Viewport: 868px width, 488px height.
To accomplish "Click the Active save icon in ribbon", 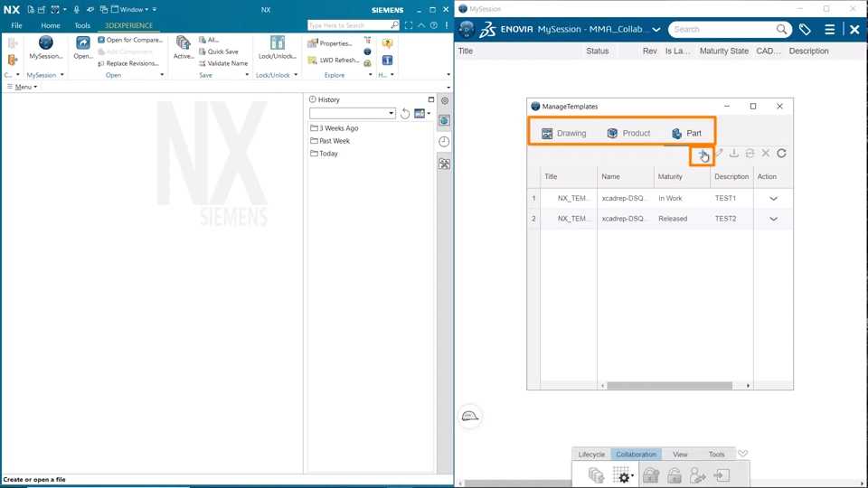I will 184,48.
